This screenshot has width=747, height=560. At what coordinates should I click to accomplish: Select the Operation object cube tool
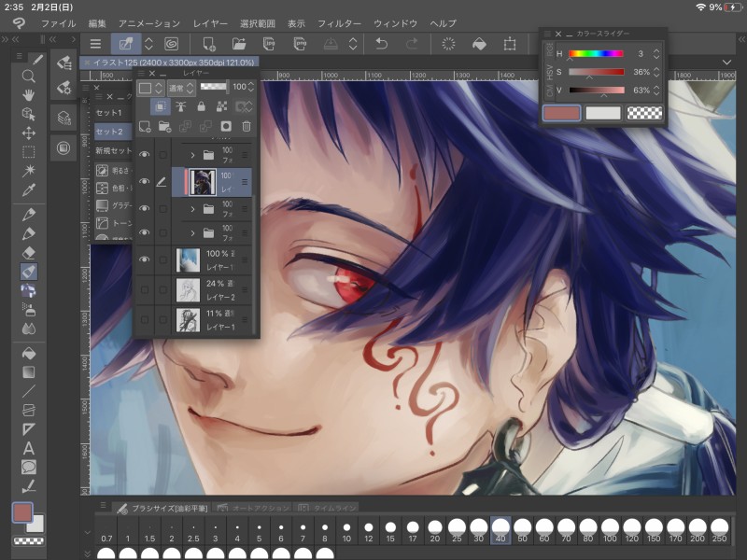point(29,114)
